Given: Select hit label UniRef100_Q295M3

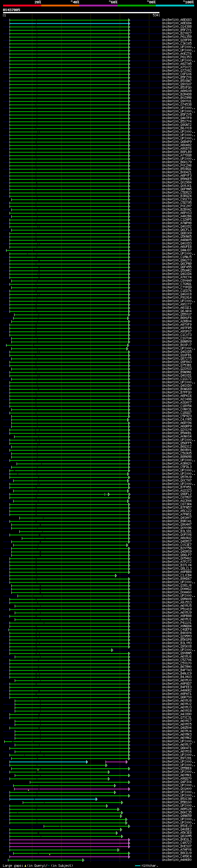Looking at the screenshot, I should (x=177, y=636).
